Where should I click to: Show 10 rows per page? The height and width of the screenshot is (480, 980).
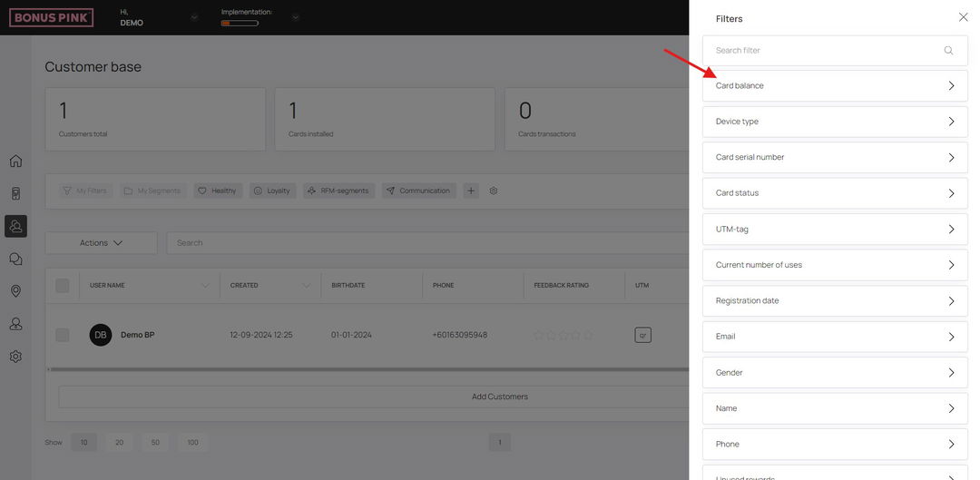pyautogui.click(x=83, y=443)
